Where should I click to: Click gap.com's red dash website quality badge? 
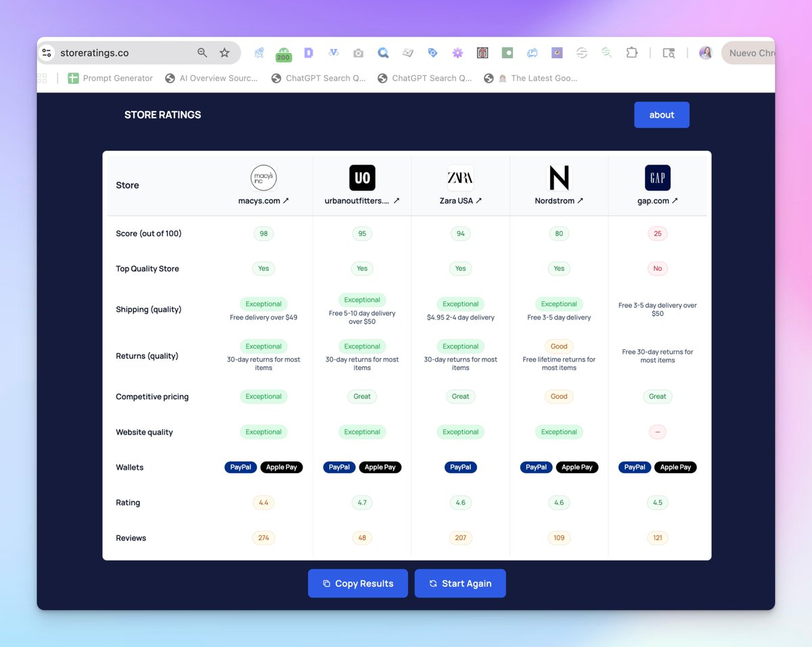click(x=658, y=432)
